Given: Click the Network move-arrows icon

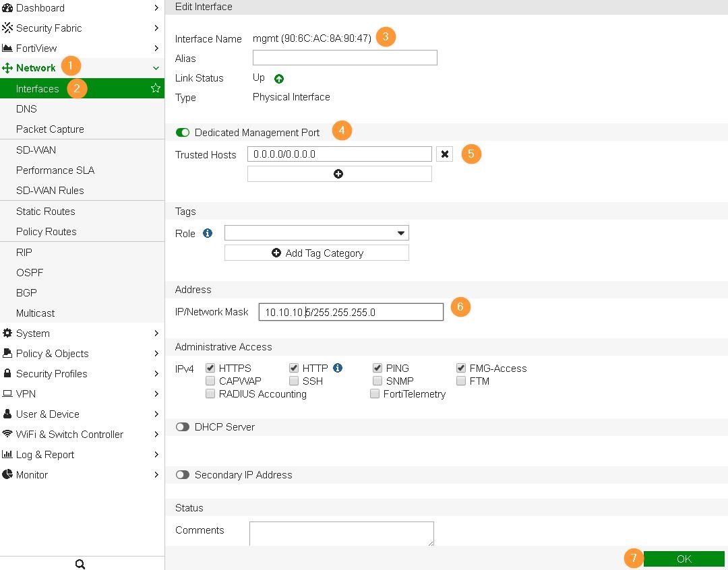Looking at the screenshot, I should click(7, 68).
